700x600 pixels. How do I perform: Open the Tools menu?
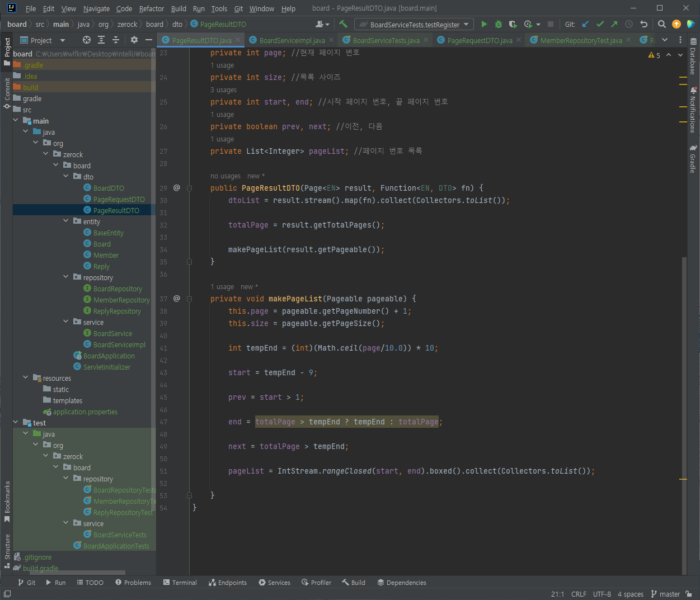219,8
